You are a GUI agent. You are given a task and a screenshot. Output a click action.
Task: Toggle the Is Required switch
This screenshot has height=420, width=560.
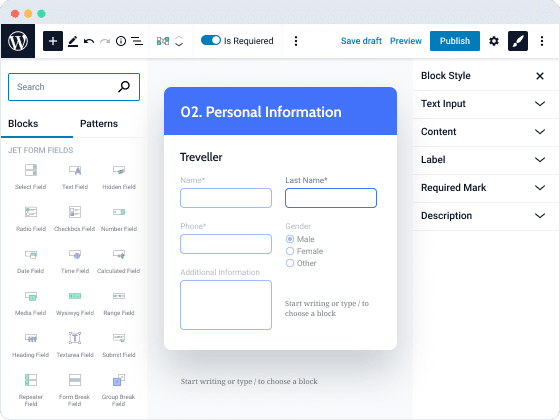(x=211, y=40)
